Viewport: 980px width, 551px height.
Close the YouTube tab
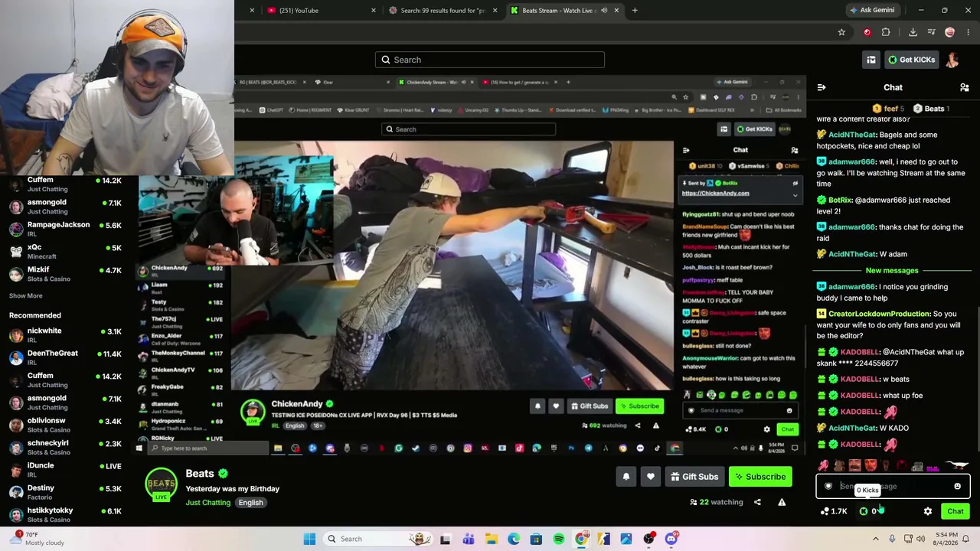click(x=374, y=11)
